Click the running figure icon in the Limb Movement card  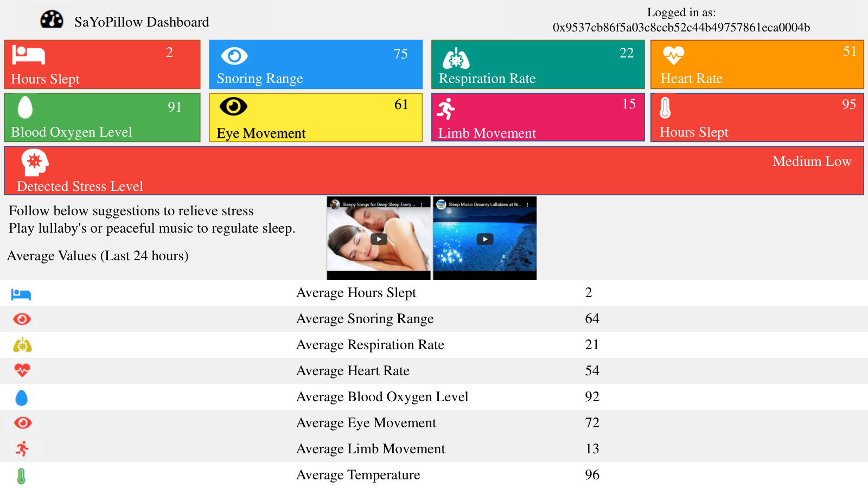(x=446, y=109)
